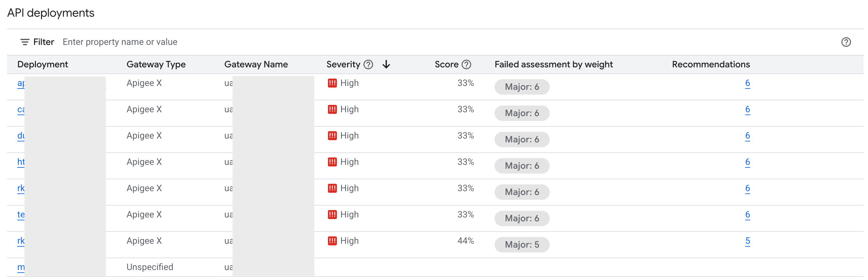The height and width of the screenshot is (280, 868).
Task: Open the top Recommendations link showing 6
Action: (748, 83)
